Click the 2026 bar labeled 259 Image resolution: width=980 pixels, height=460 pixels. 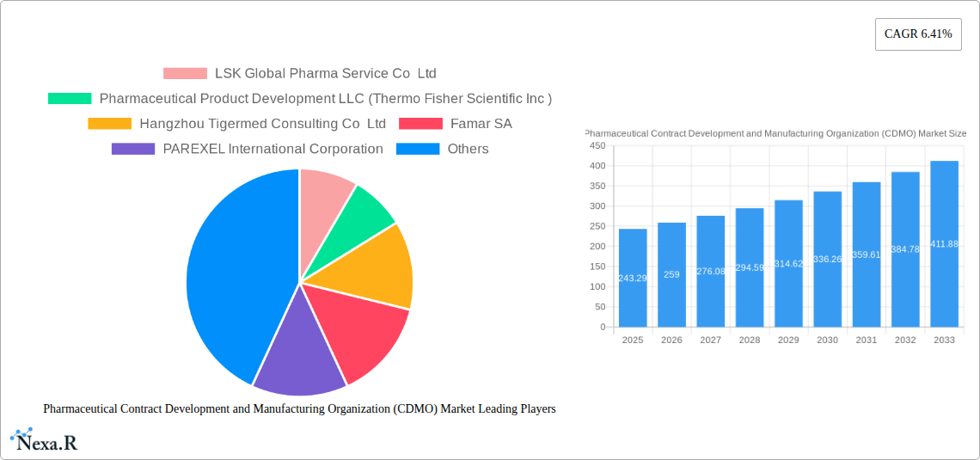pyautogui.click(x=671, y=274)
